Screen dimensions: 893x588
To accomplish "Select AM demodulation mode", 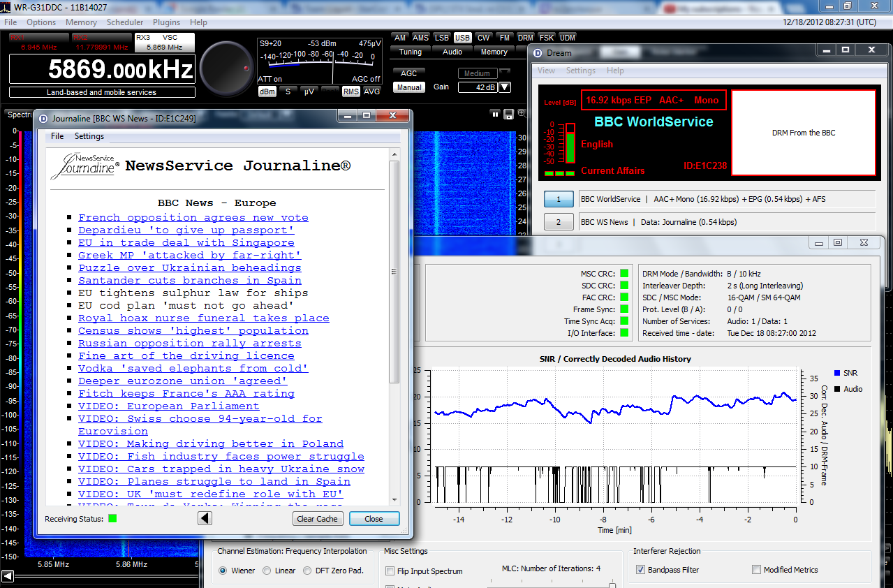I will [x=400, y=38].
